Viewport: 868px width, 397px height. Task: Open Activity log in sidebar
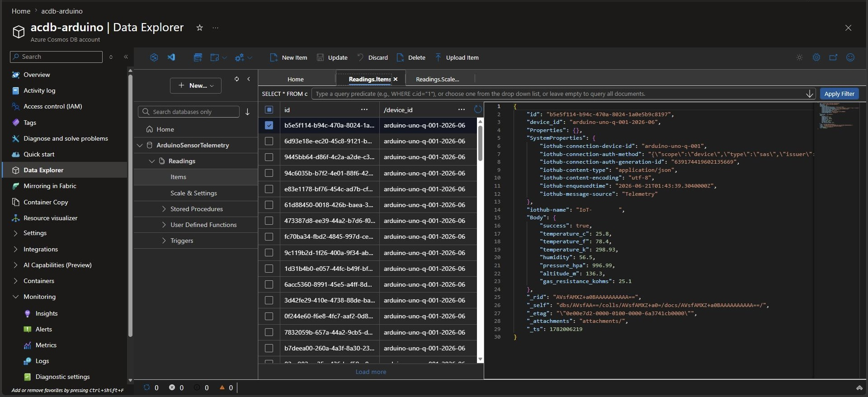point(39,90)
